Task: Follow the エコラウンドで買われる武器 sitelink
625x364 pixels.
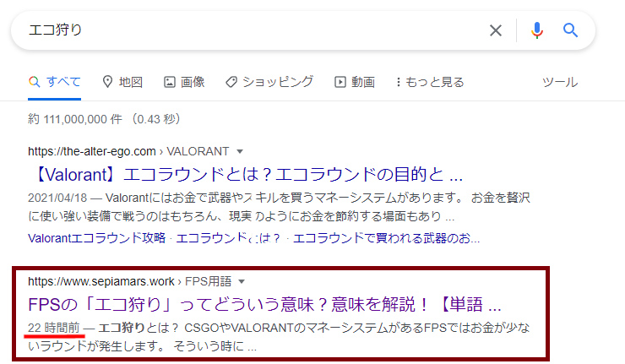Action: tap(386, 238)
